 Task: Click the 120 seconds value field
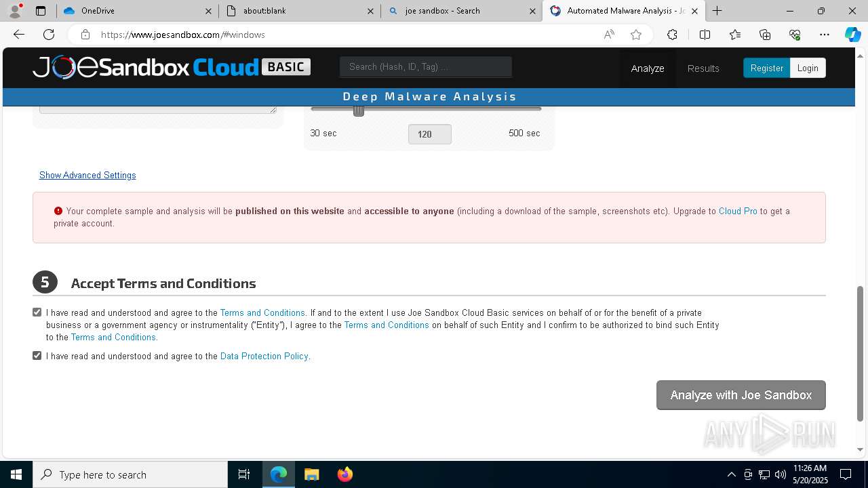[430, 134]
